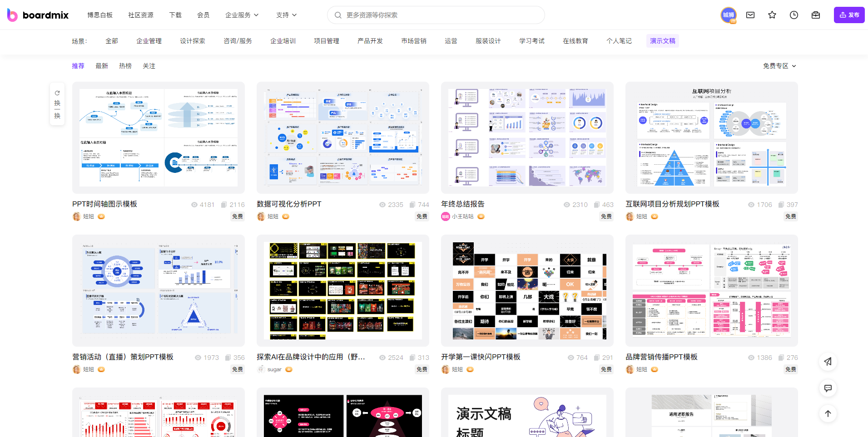Switch to the 最新 sort tab
868x437 pixels.
(102, 66)
